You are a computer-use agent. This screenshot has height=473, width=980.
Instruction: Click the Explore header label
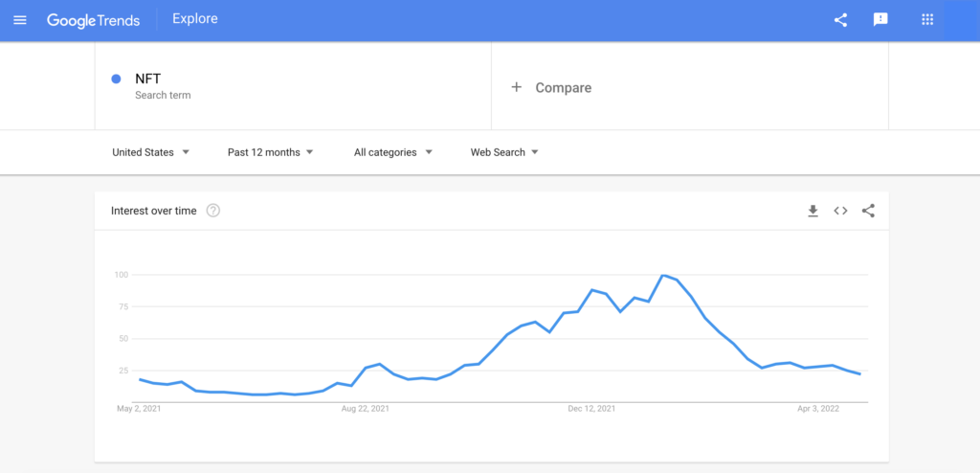(194, 19)
